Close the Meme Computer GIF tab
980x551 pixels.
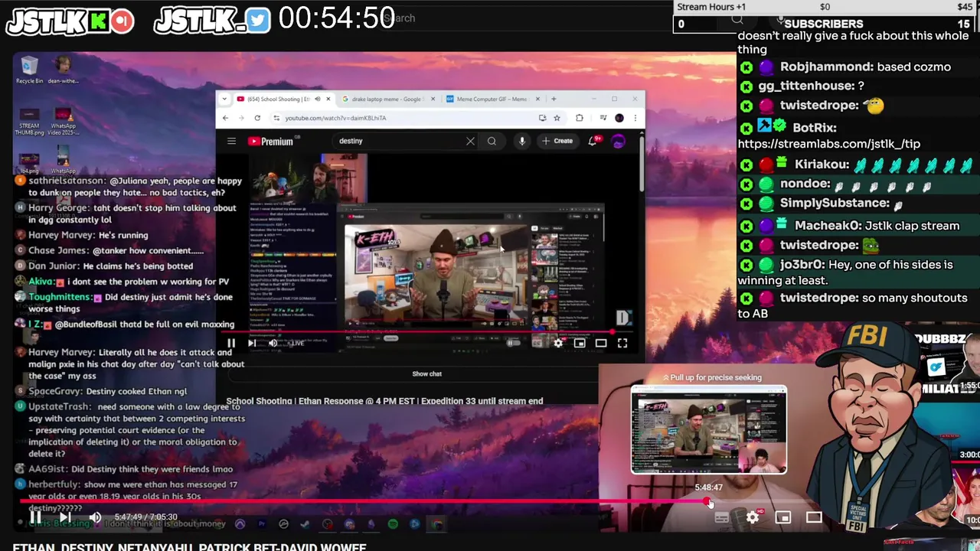pyautogui.click(x=537, y=99)
